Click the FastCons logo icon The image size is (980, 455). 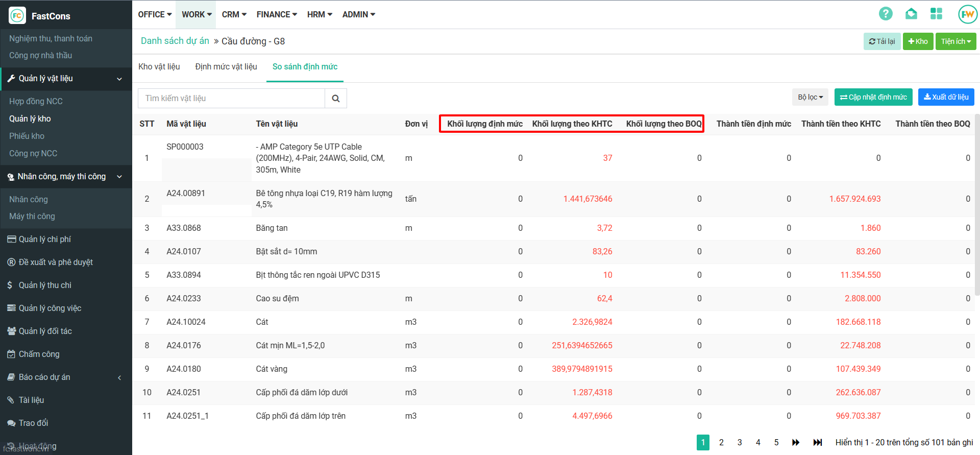tap(17, 16)
